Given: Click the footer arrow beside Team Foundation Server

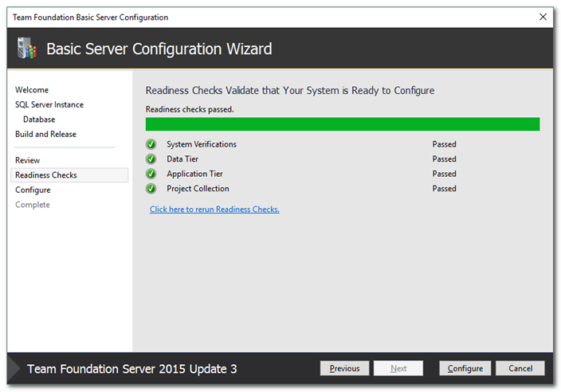Looking at the screenshot, I should tap(14, 369).
